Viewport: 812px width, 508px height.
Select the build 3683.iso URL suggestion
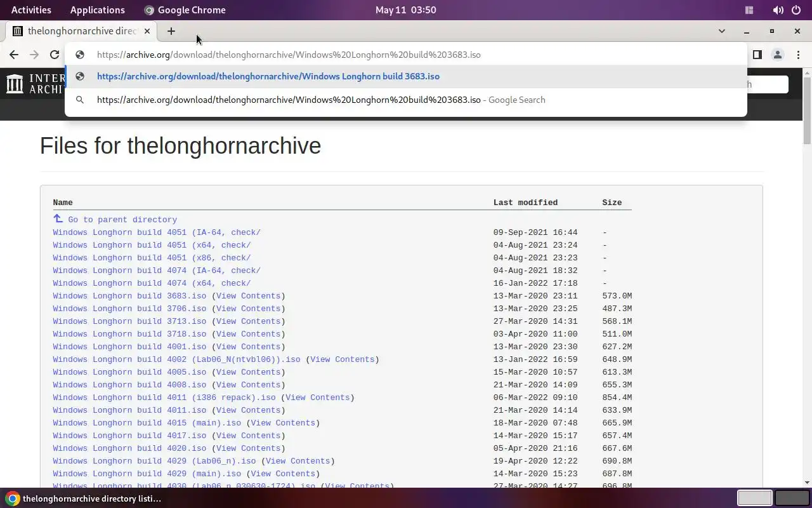click(x=406, y=76)
